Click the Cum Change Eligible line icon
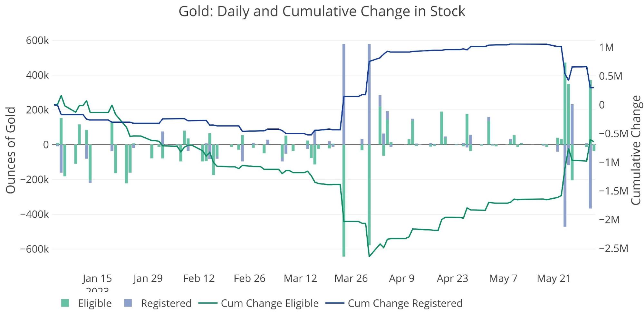Screen dimensions: 644x322 (208, 303)
